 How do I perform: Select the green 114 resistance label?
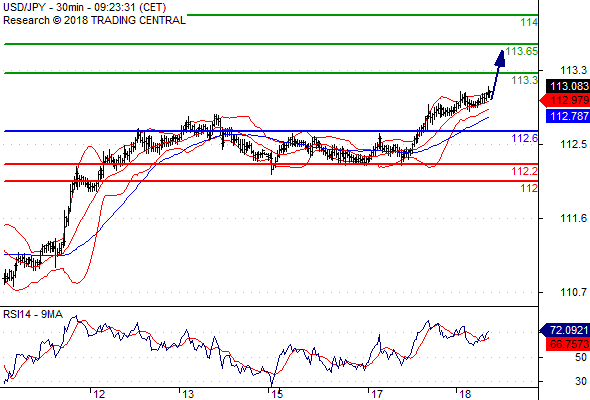pyautogui.click(x=529, y=23)
